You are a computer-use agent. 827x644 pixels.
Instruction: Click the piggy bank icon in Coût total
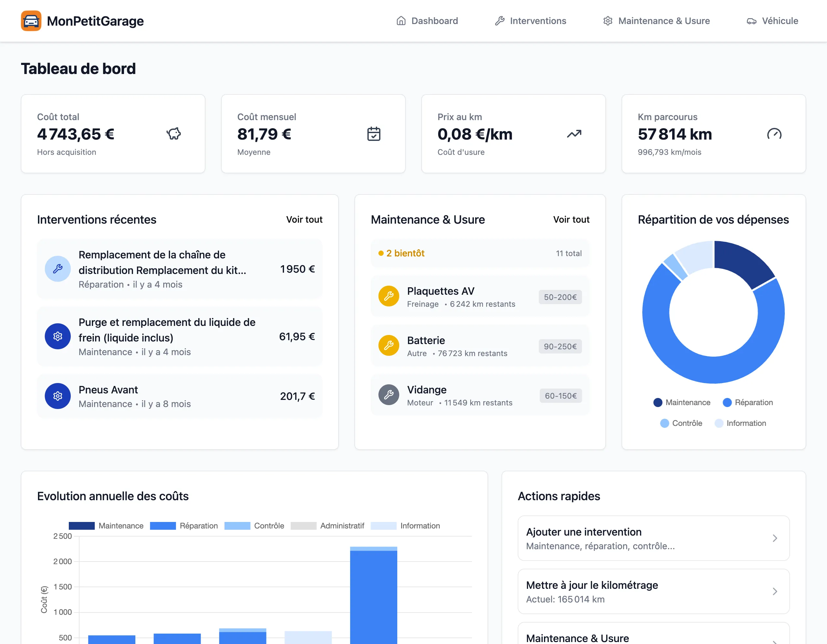coord(174,134)
